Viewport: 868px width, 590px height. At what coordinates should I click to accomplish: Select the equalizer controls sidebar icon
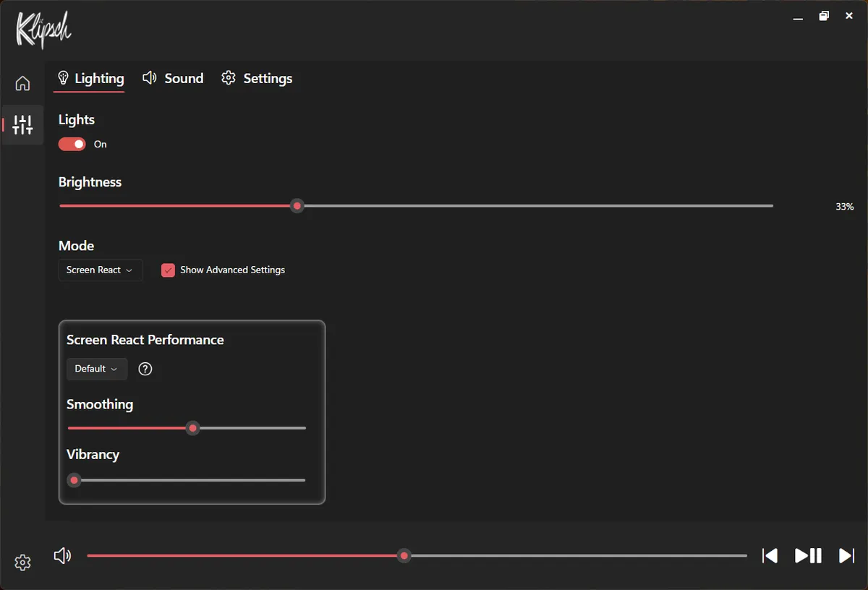click(x=22, y=124)
